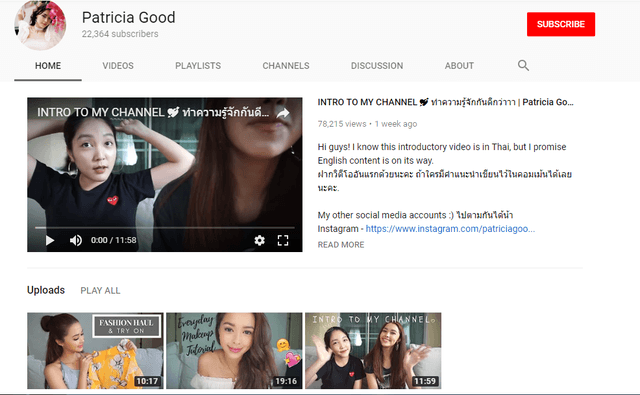Click the share arrow on the video
This screenshot has height=395, width=640.
pyautogui.click(x=283, y=113)
